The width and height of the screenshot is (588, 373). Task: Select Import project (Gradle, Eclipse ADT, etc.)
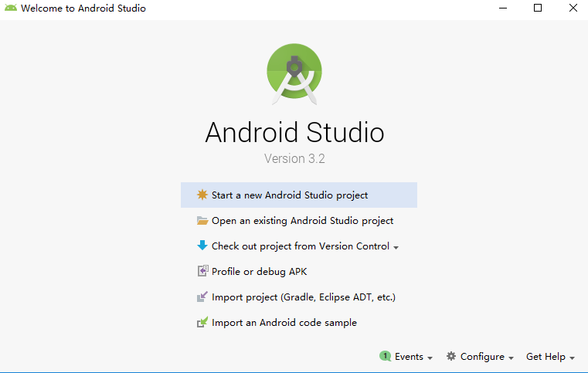(299, 297)
